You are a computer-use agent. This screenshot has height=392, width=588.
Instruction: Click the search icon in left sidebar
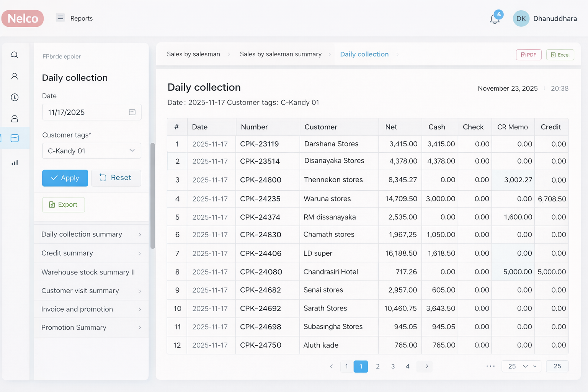(15, 55)
